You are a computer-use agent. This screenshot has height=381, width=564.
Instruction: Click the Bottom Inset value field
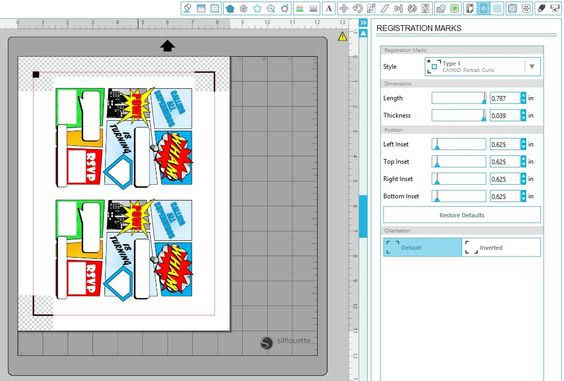[505, 196]
